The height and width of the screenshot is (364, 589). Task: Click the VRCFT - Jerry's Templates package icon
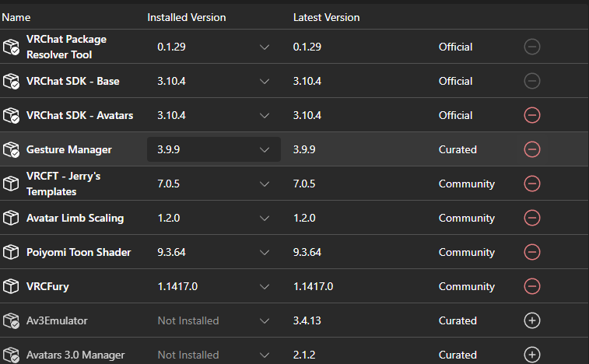(x=11, y=184)
